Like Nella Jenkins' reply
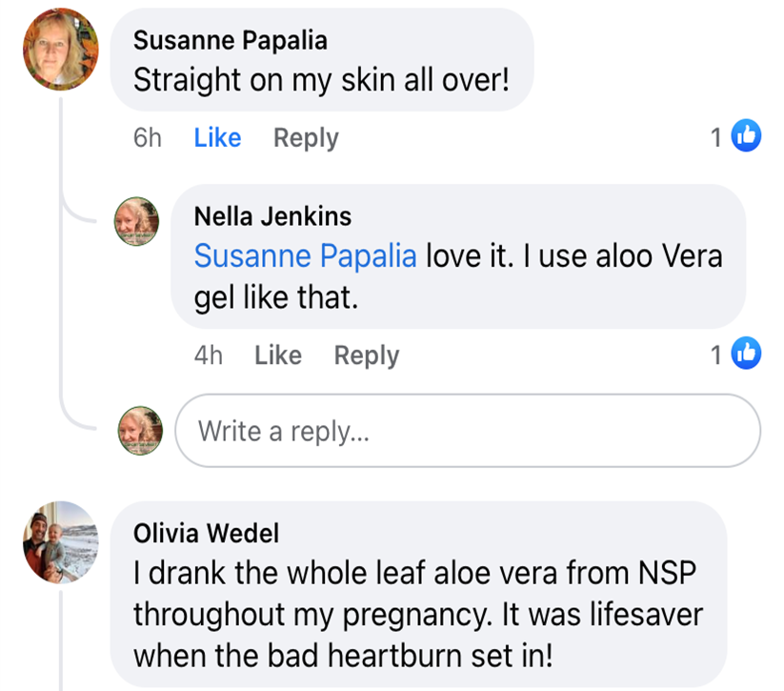Viewport: 784px width, 691px height. 277,356
